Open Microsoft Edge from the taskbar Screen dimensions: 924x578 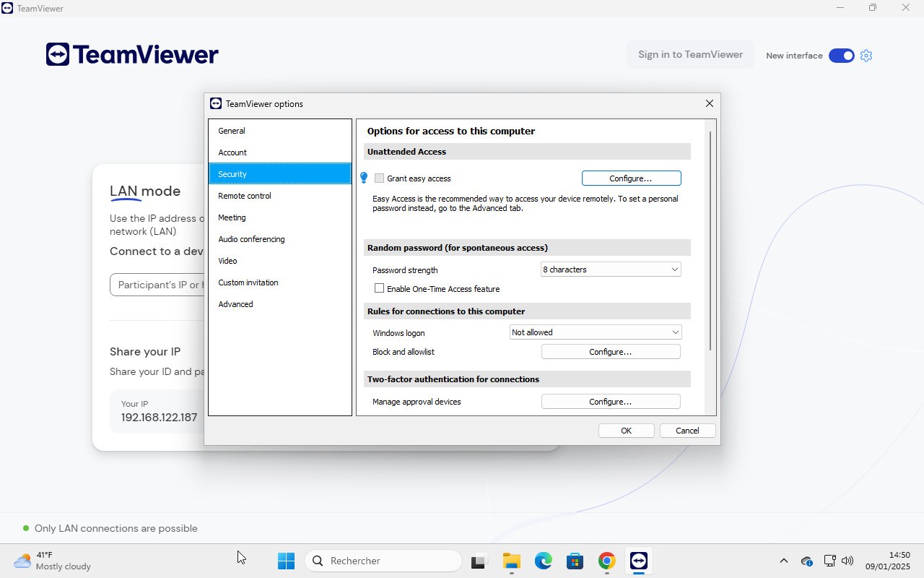543,561
